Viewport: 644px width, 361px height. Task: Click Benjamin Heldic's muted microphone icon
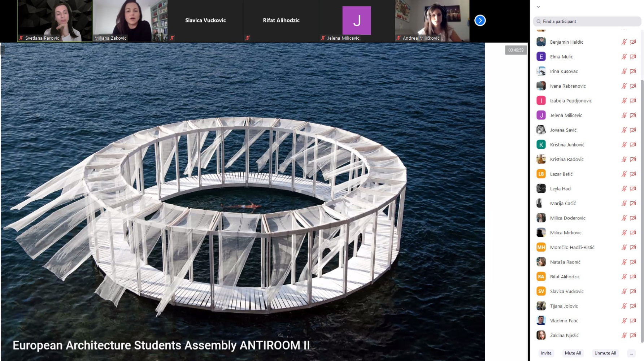pos(624,42)
